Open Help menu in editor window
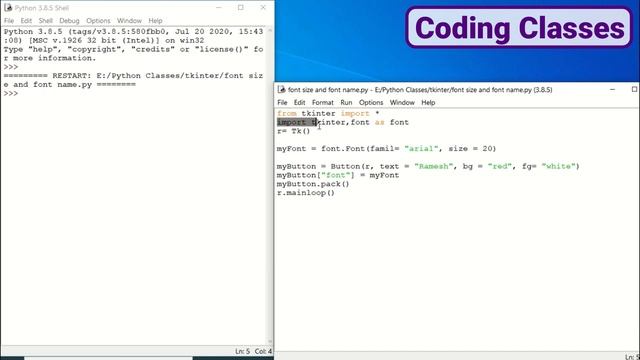640x360 pixels. [x=428, y=102]
